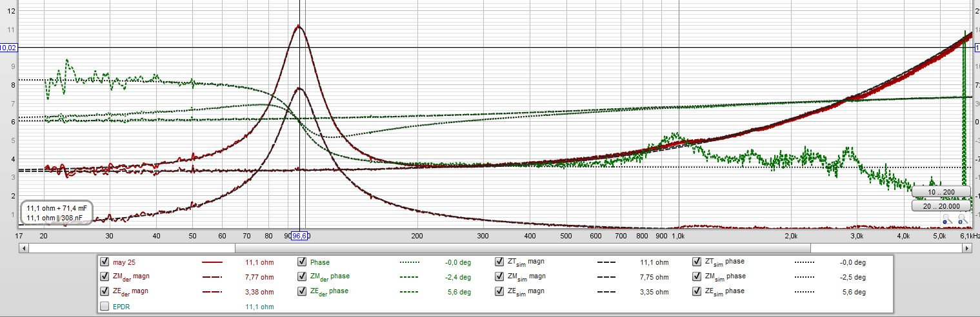Screen dimensions: 980x317
Task: Click the '11,1 ohm + 71,4 mF' info box
Action: [56, 213]
